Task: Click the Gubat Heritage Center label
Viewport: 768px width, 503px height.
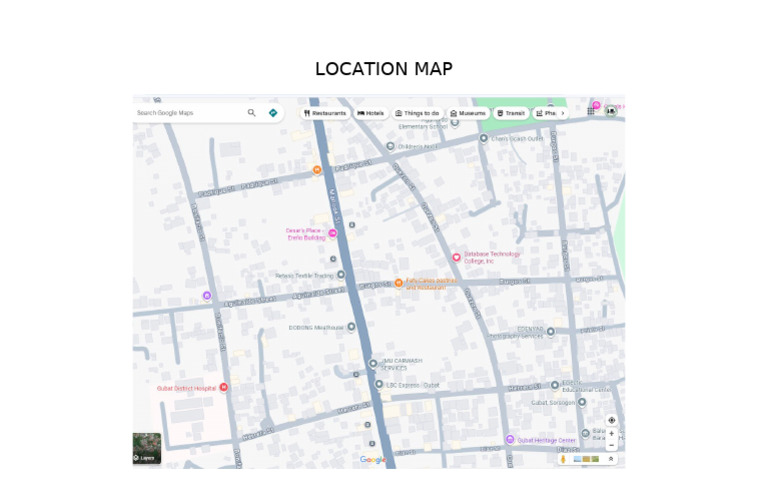Action: (x=547, y=440)
